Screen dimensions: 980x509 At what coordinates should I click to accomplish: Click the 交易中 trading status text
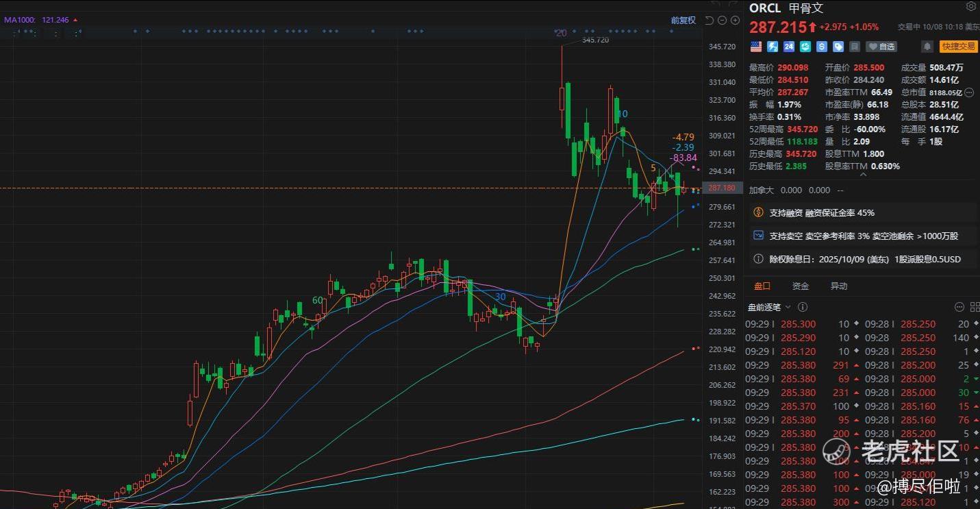tap(909, 27)
